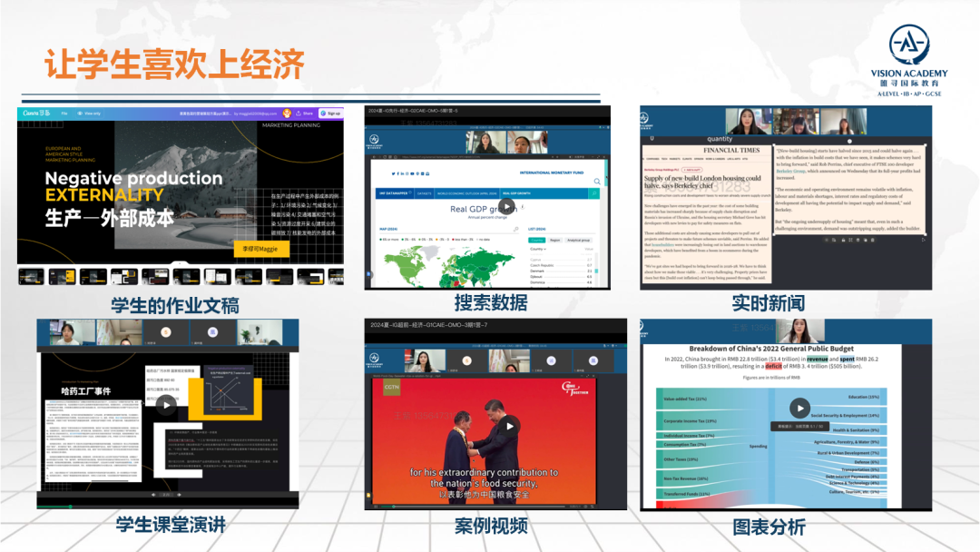This screenshot has height=552, width=980.
Task: Click the "Berkeley Group" link in the article text
Action: tap(790, 171)
